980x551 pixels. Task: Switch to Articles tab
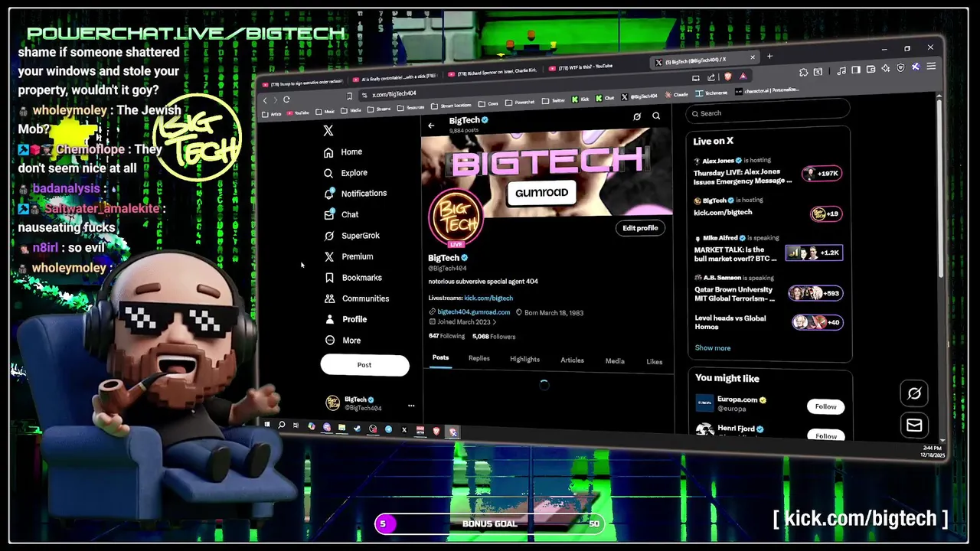tap(572, 360)
